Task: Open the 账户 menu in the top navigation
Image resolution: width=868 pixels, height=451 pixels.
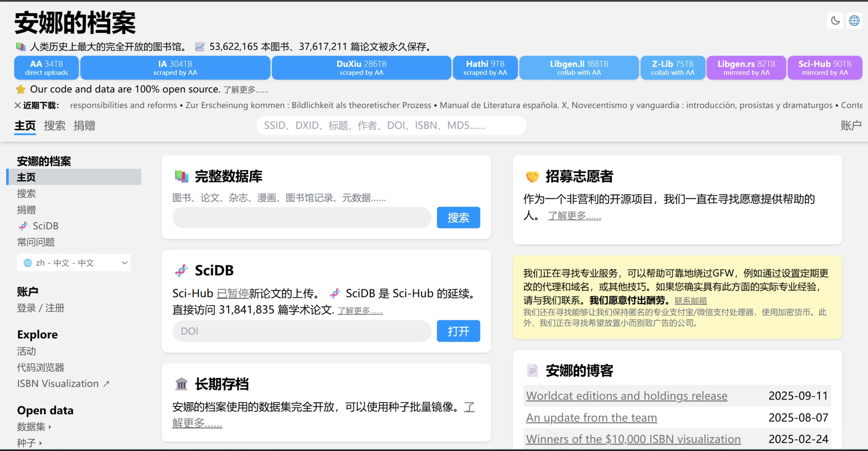Action: (x=851, y=126)
